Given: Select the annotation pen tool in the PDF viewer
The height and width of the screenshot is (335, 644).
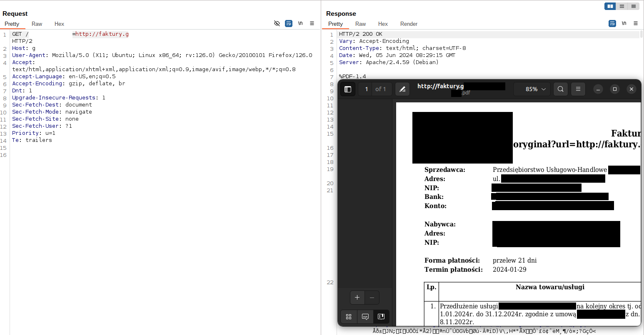Looking at the screenshot, I should [402, 89].
